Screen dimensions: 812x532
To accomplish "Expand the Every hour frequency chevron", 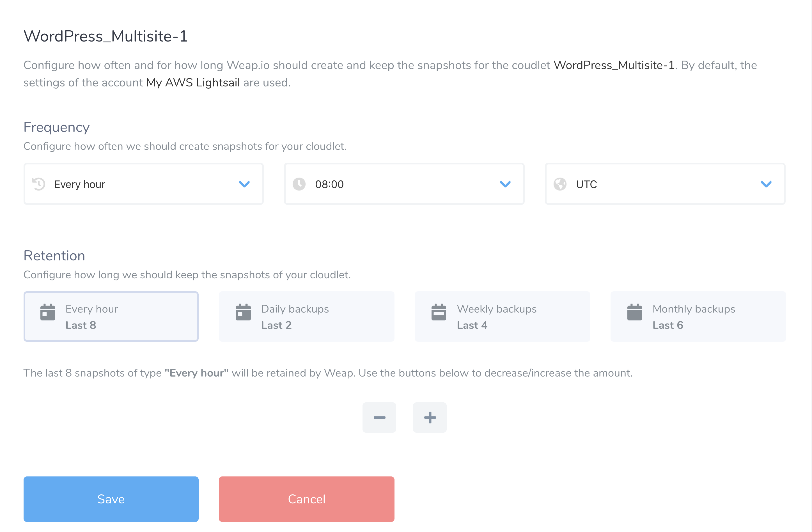I will tap(244, 184).
